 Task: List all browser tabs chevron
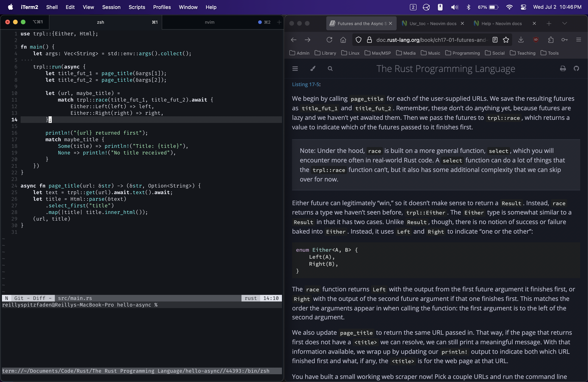[x=564, y=24]
